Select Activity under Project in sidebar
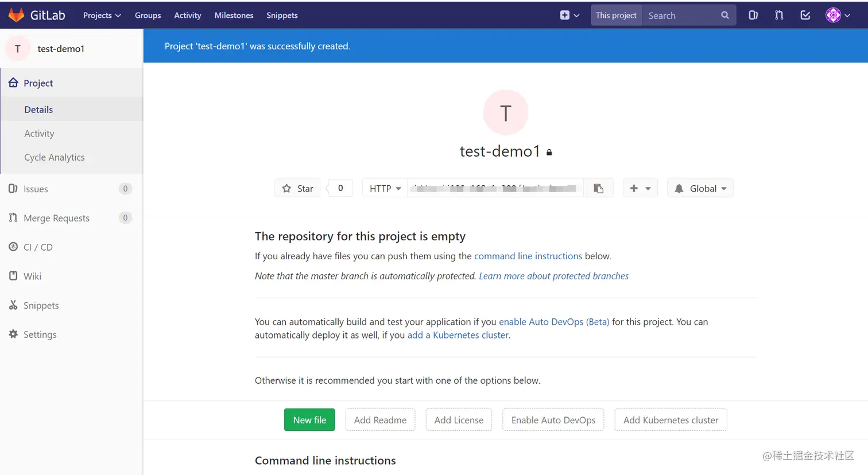The width and height of the screenshot is (868, 475). pos(72,133)
